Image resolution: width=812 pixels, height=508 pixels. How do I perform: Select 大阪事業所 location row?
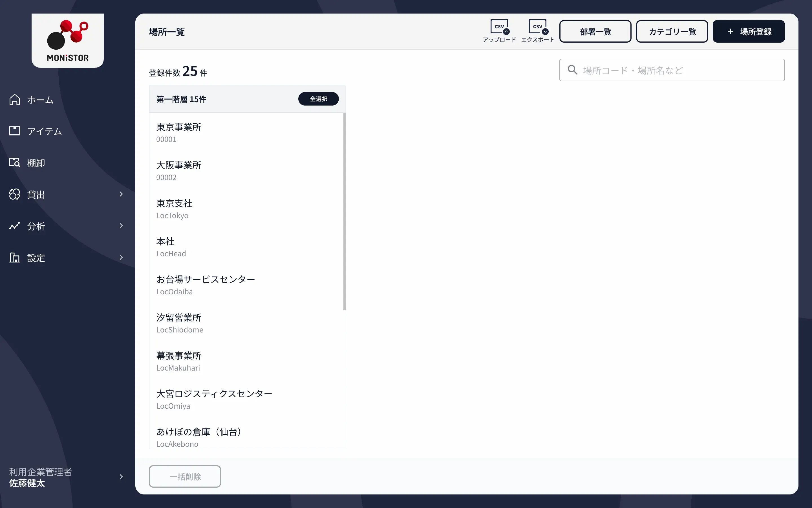[x=246, y=170]
